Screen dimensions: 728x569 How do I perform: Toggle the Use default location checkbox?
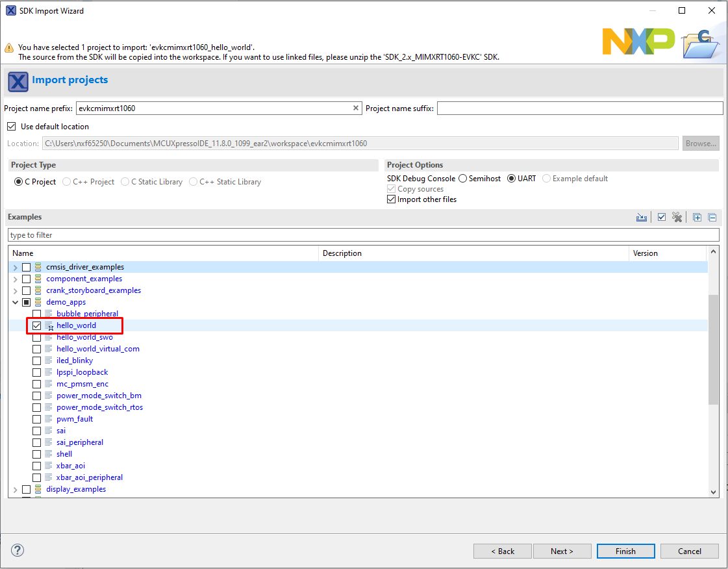pos(11,127)
